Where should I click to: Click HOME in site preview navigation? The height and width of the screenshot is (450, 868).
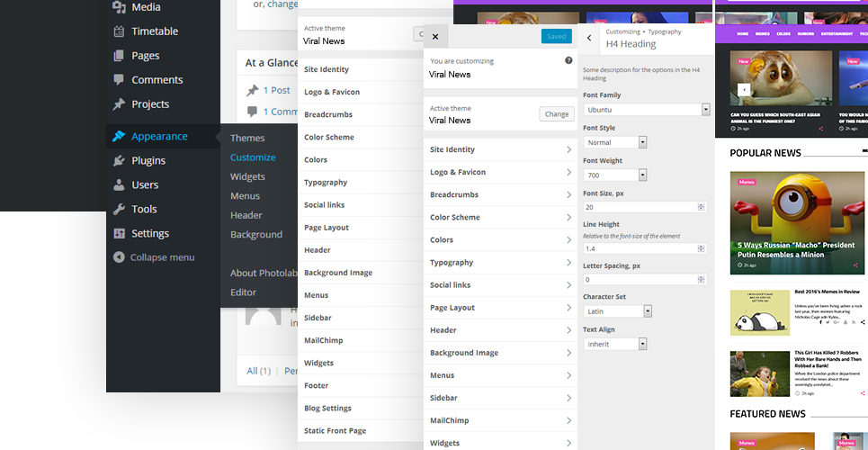[x=743, y=34]
